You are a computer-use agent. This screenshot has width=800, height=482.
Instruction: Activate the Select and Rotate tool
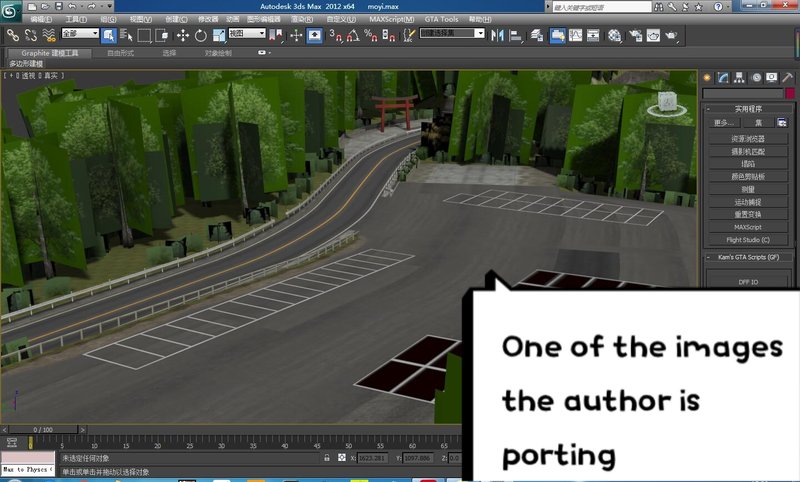[x=201, y=35]
